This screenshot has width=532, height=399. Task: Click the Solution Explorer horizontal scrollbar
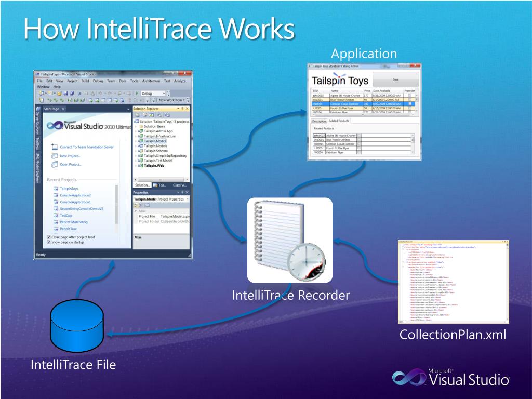coord(161,179)
